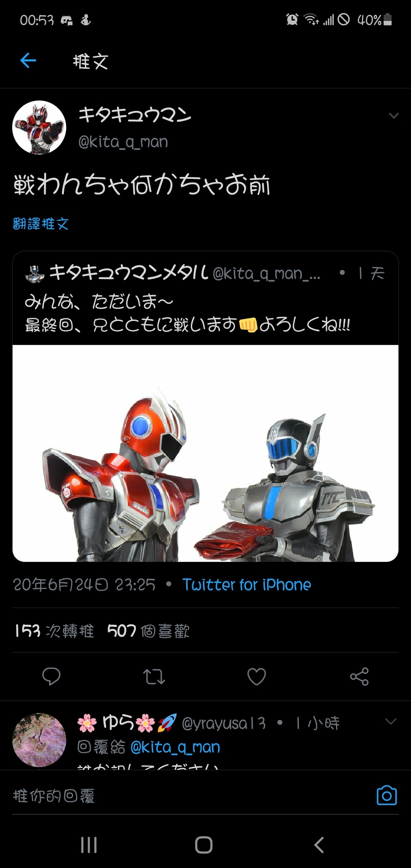Tap the Android back navigation chevron
The width and height of the screenshot is (411, 868).
click(319, 845)
